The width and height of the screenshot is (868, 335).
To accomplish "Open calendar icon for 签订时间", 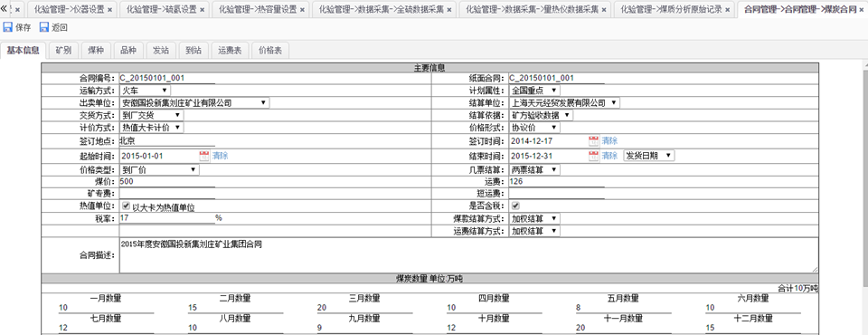I will coord(593,141).
